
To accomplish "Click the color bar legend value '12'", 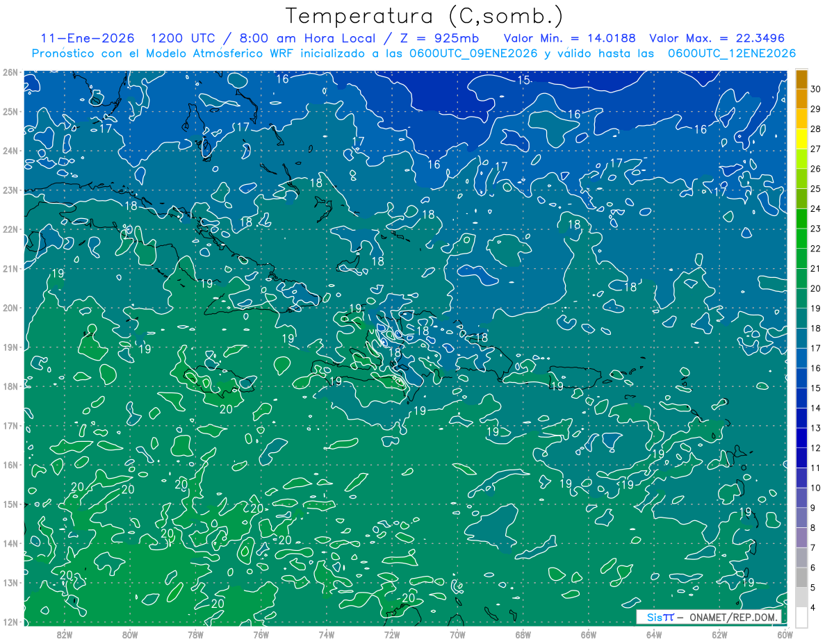I will [815, 448].
